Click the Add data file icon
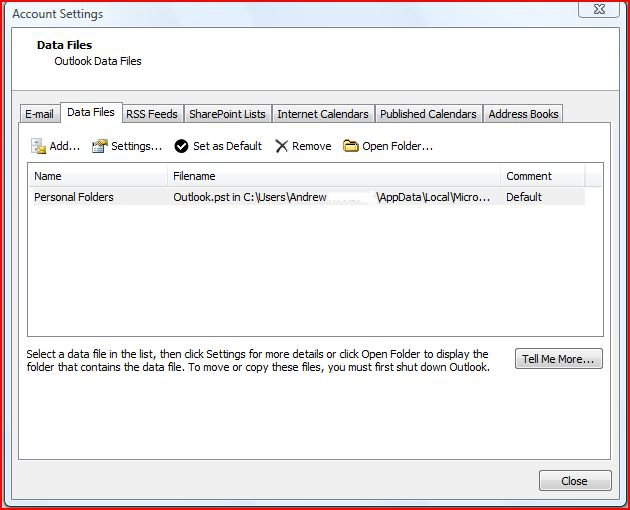The image size is (630, 510). [39, 146]
